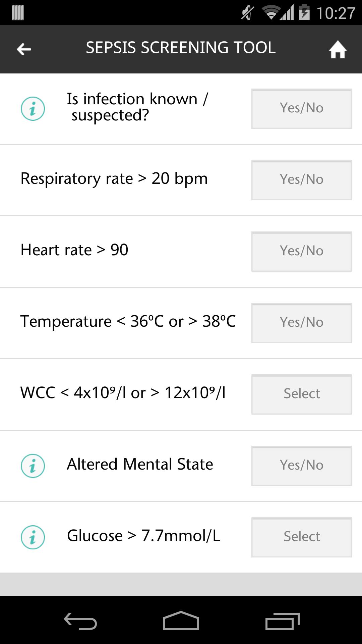
Task: Tap the Heart rate > 90 label
Action: pos(74,250)
